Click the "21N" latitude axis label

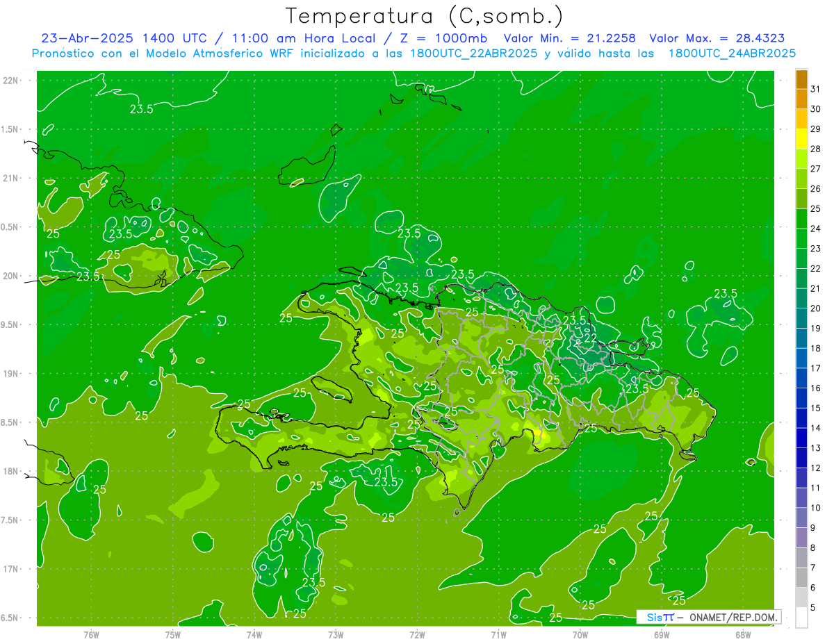[x=12, y=178]
